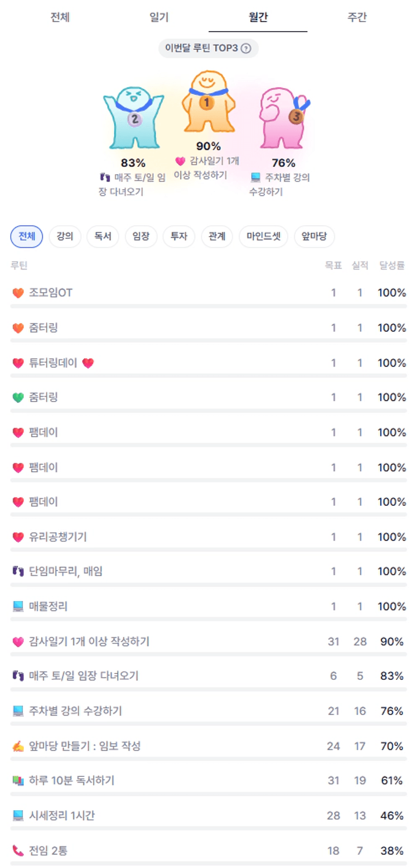
Task: Click the phone icon beside 전임 2통
Action: click(x=18, y=850)
